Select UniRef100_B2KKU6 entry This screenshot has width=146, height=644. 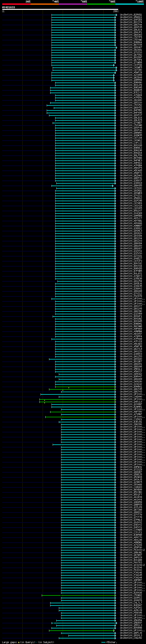(131, 593)
